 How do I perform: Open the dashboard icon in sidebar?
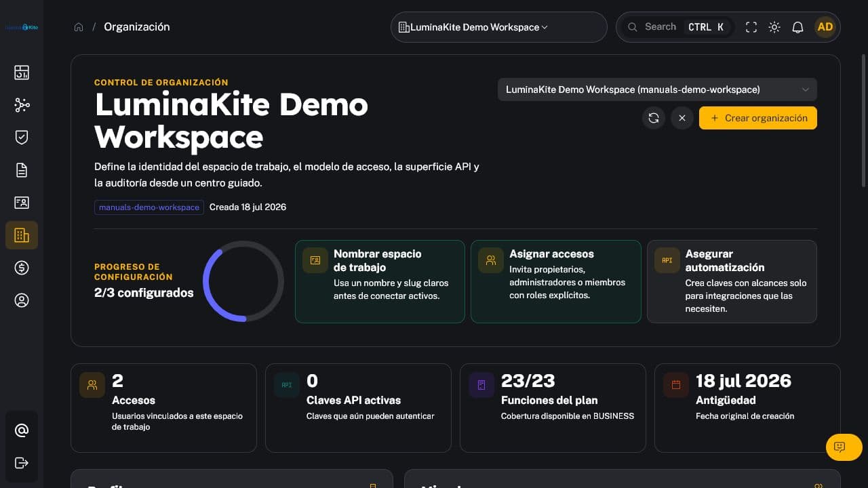coord(22,73)
